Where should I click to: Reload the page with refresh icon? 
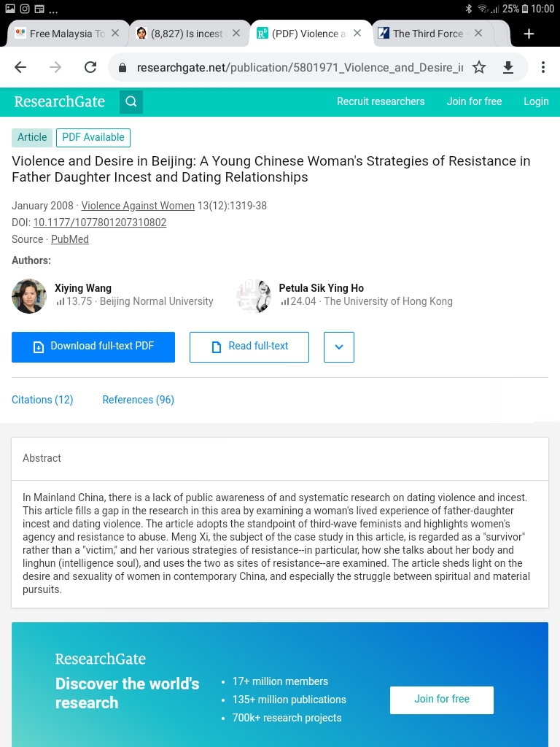point(90,67)
